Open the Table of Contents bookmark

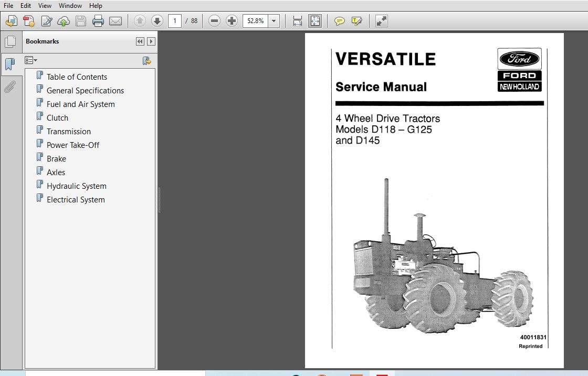[77, 77]
